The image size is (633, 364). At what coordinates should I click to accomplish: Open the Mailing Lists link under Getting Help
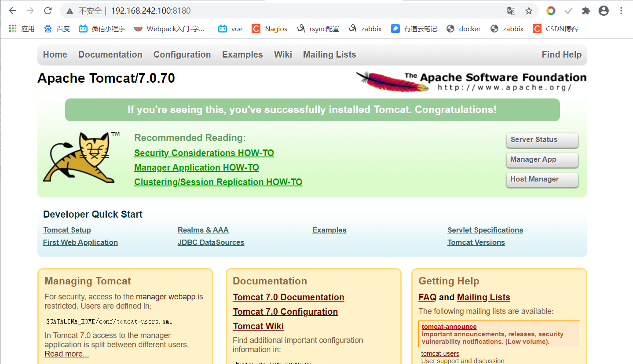click(483, 297)
